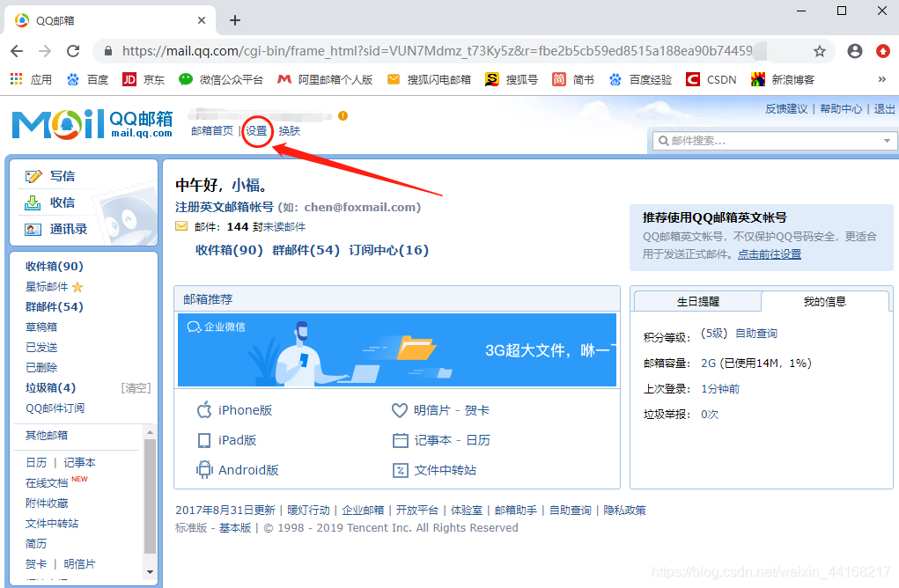Open 收件箱(90) in sidebar
Viewport: 899px width, 588px height.
[55, 266]
